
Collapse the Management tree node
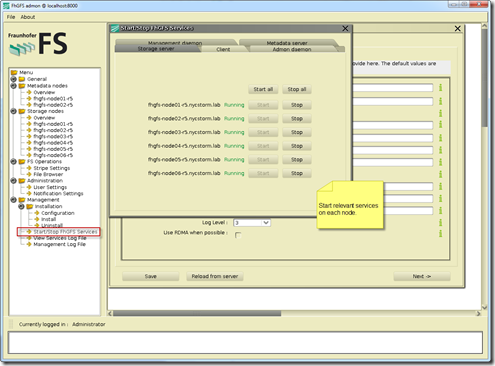pos(14,200)
